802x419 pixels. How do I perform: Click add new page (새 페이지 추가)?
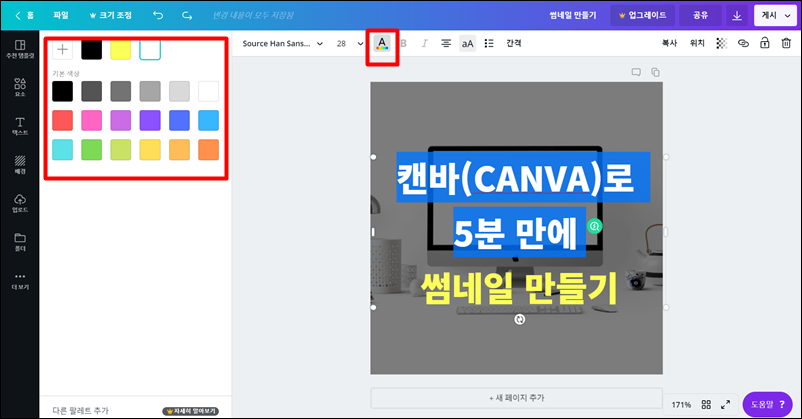pyautogui.click(x=517, y=398)
